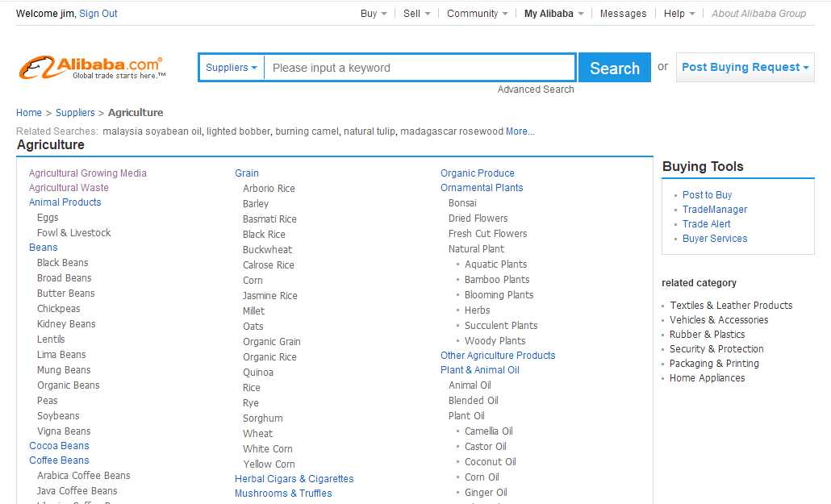Open Trade Alert in Buying Tools
831x504 pixels.
coord(706,224)
